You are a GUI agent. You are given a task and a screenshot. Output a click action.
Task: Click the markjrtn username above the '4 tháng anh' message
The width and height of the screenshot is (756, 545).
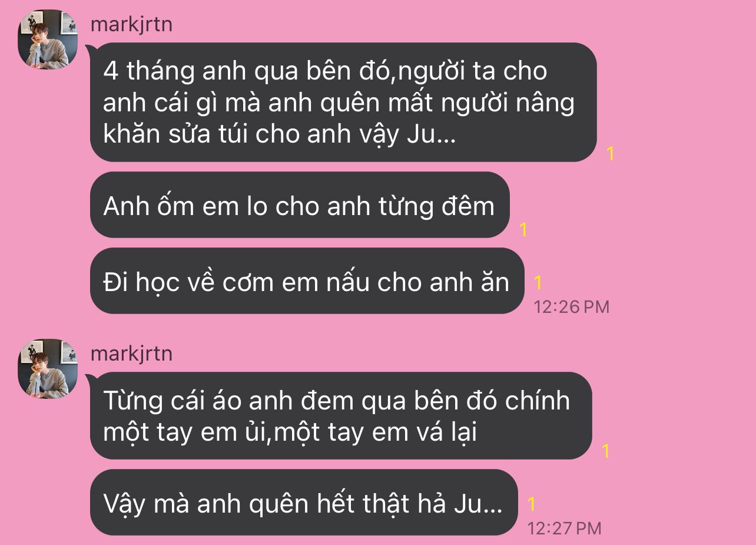coord(132,25)
